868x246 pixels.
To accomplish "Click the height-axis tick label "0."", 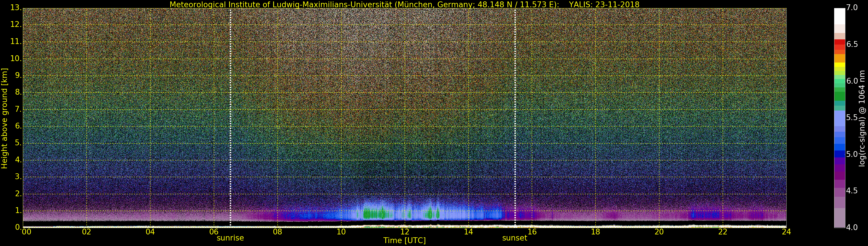I will pyautogui.click(x=18, y=227).
